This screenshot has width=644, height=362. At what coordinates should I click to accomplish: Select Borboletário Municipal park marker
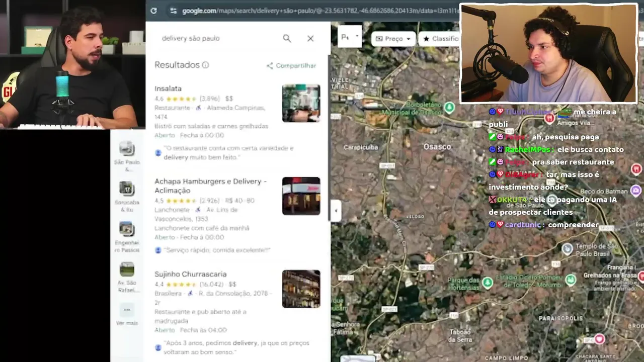(x=449, y=108)
